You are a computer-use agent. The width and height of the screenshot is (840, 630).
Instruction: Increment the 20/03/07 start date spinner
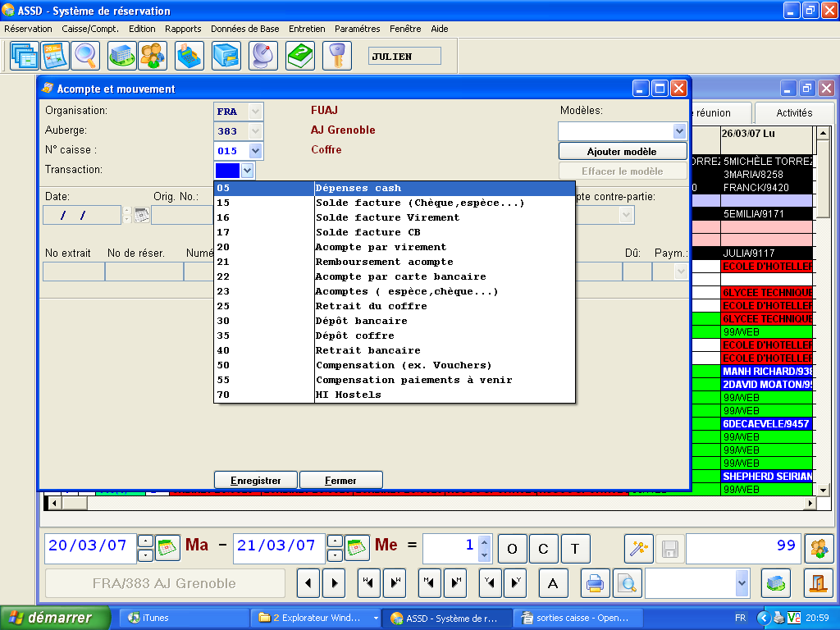click(x=145, y=541)
